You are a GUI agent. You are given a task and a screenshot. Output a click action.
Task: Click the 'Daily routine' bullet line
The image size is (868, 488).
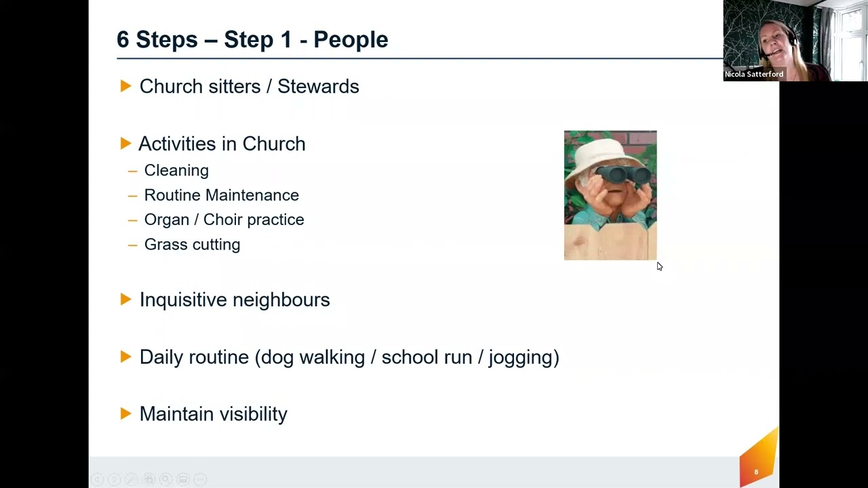[x=349, y=357]
